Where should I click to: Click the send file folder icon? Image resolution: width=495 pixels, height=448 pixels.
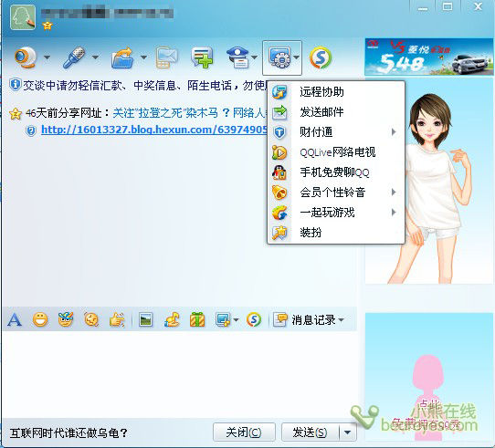(122, 57)
